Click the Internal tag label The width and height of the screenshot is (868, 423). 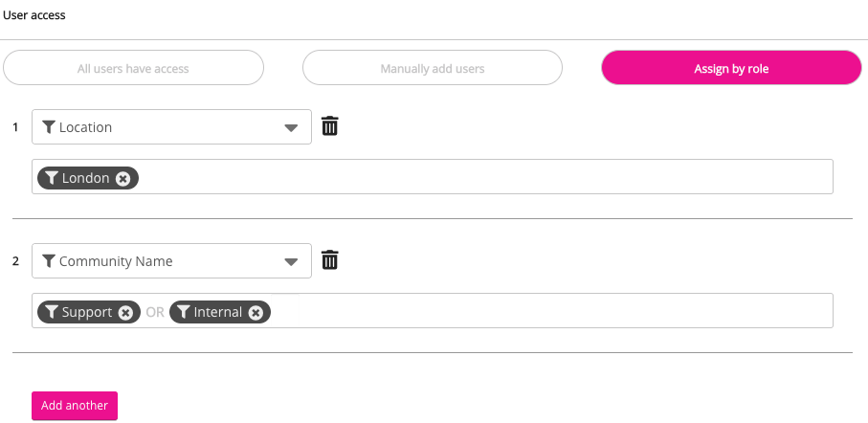[218, 312]
